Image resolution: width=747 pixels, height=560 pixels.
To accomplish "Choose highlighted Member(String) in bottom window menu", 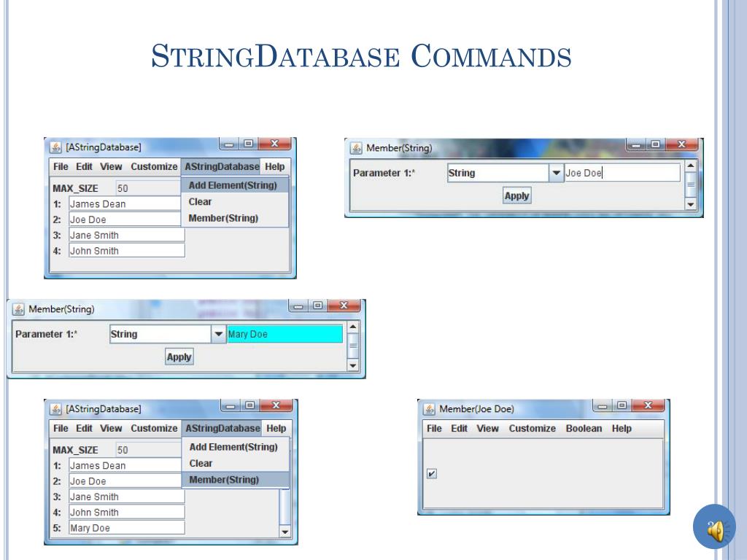I will click(x=236, y=480).
